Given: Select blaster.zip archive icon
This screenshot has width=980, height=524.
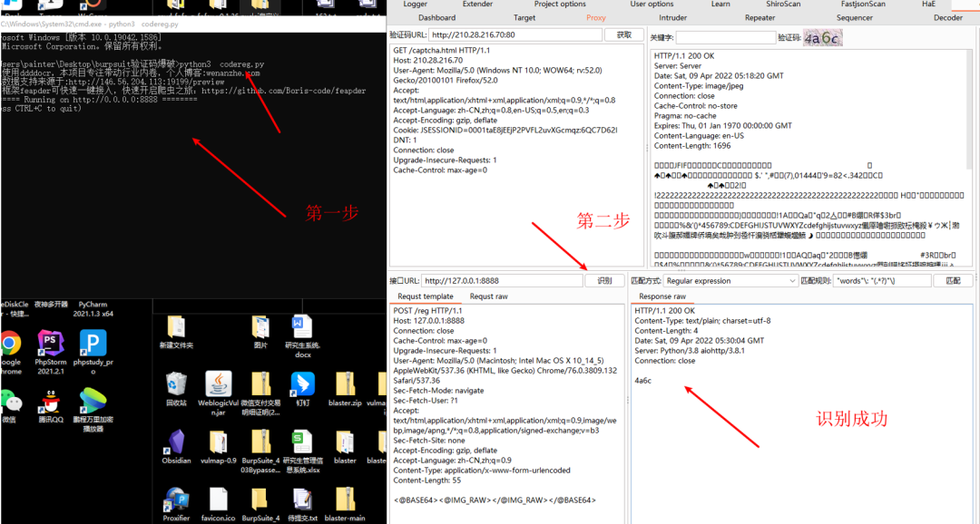Looking at the screenshot, I should 345,384.
